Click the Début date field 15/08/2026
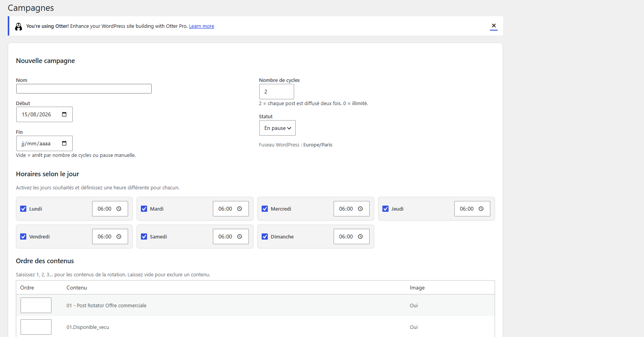 [x=45, y=114]
